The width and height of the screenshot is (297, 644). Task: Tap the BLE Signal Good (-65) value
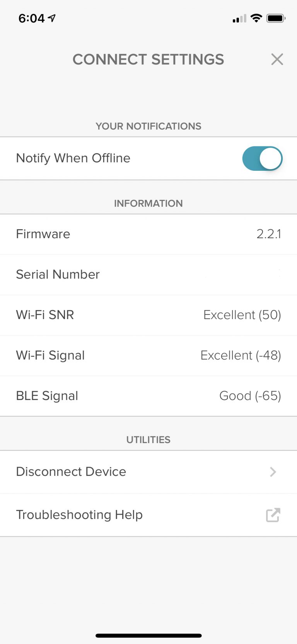click(250, 396)
